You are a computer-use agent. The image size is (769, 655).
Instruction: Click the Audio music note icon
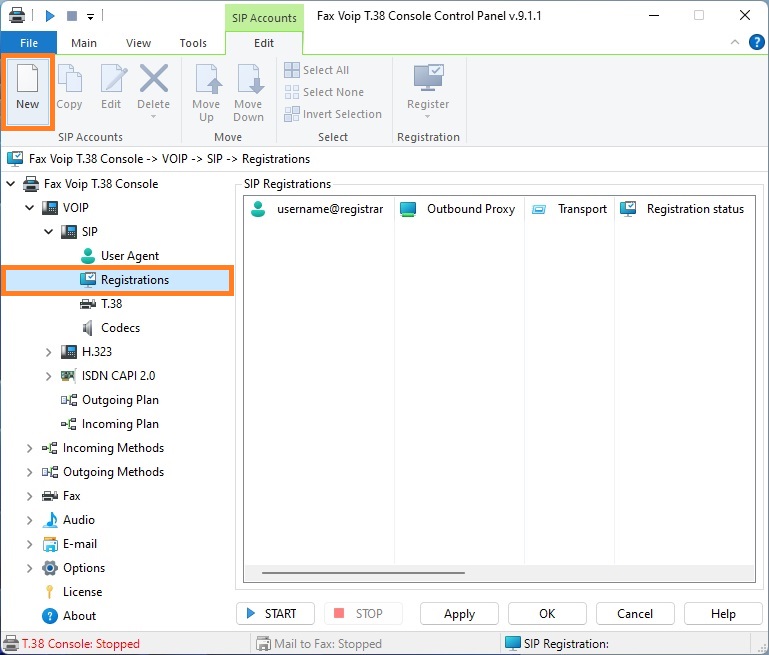click(x=50, y=520)
